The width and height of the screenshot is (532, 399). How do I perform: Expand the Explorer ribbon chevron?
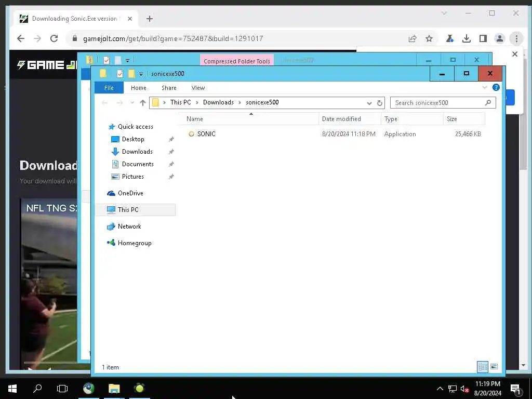tap(485, 87)
